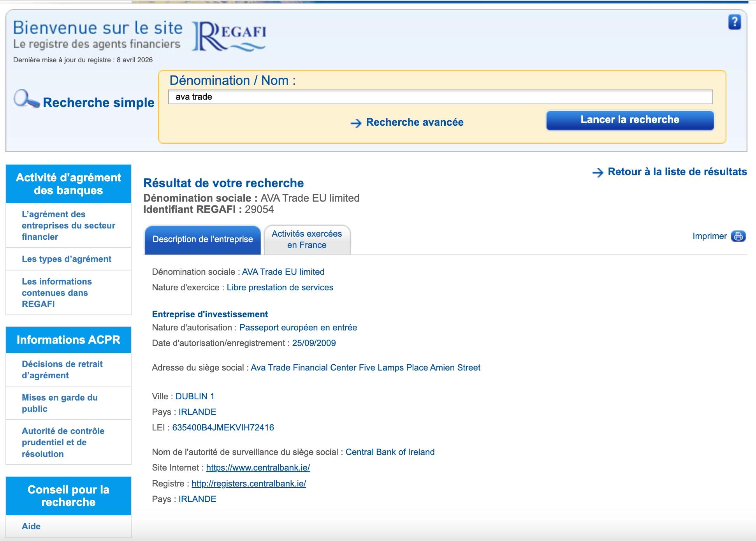
Task: Click the printer icon next to Imprimer
Action: click(x=738, y=236)
